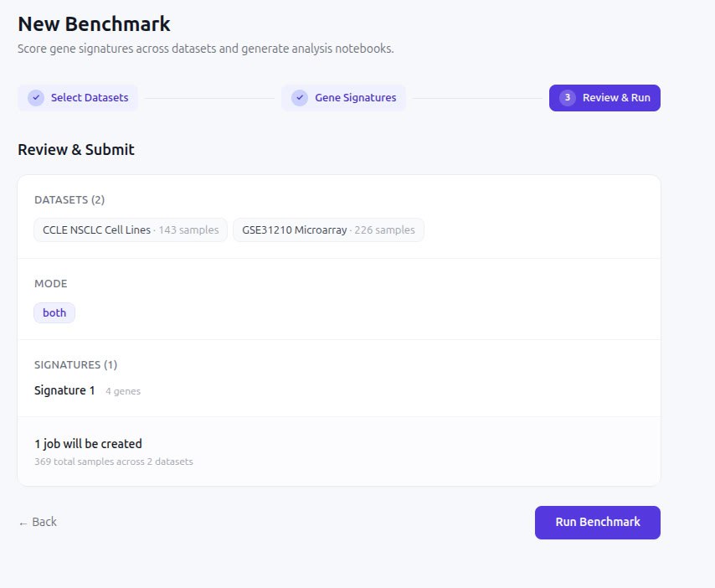
Task: Click the Run Benchmark button
Action: pyautogui.click(x=597, y=523)
